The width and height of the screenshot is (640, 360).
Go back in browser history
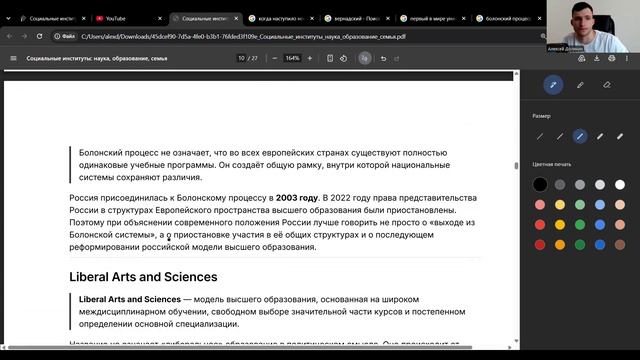tap(9, 36)
